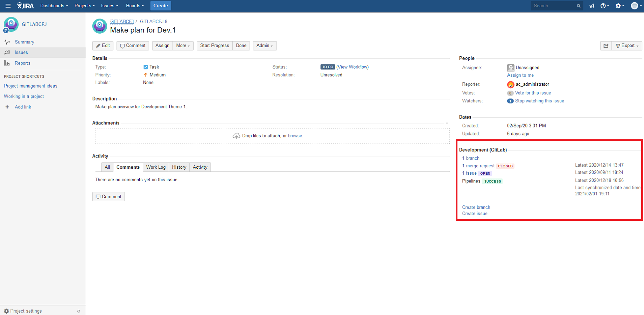Click the ac_administrator reporter avatar

point(511,84)
